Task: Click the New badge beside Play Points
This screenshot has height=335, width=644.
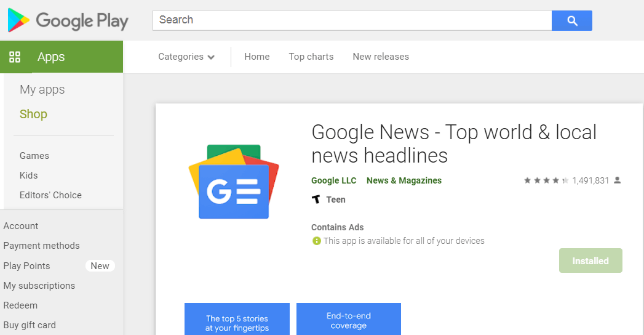Action: tap(100, 266)
